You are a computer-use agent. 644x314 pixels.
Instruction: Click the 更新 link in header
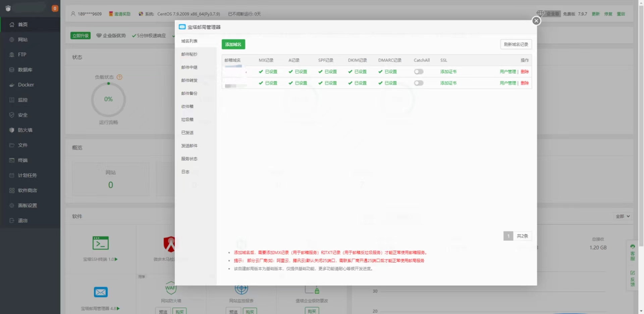(x=596, y=14)
